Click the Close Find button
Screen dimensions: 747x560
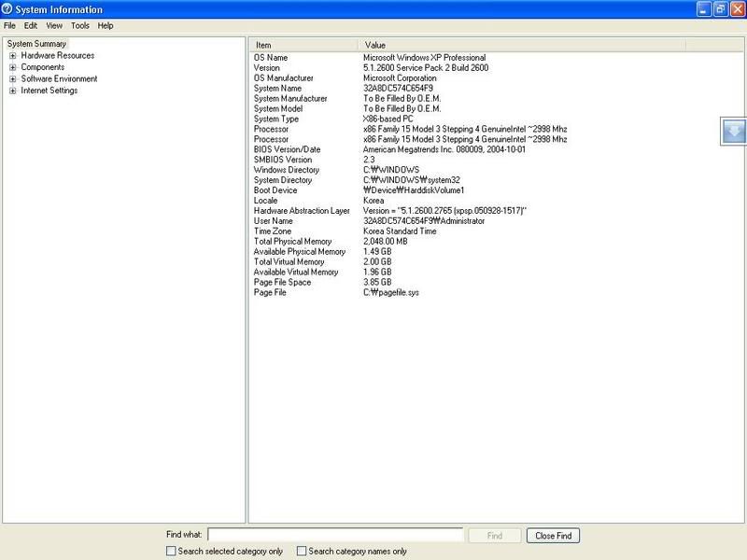[x=553, y=536]
